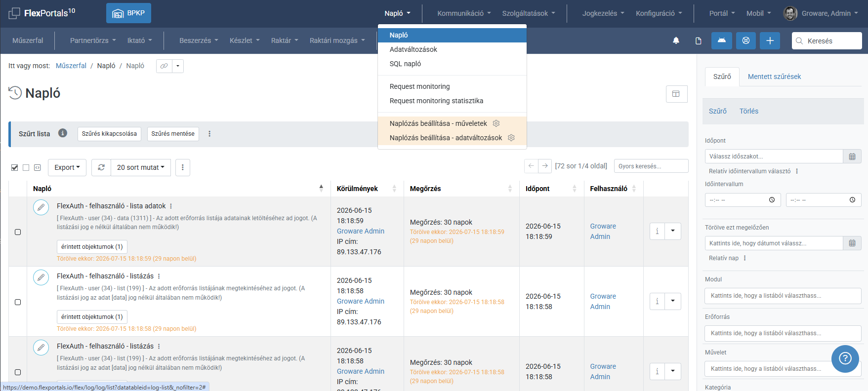Click the blue lifebuoy support icon button

point(746,40)
